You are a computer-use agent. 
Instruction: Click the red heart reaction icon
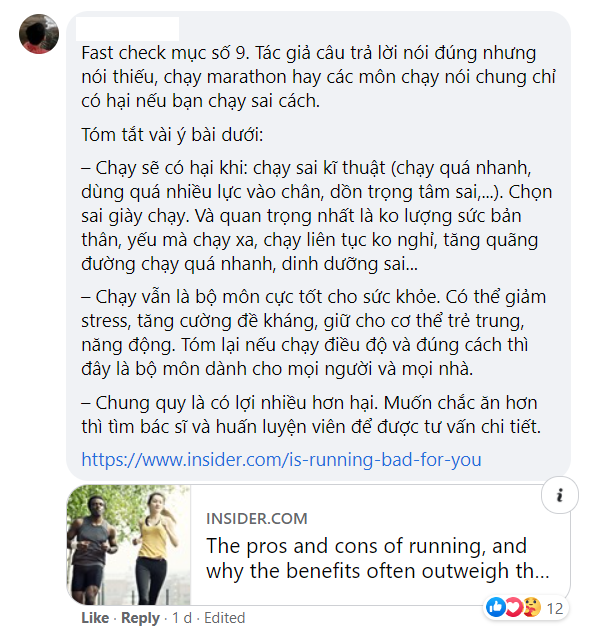pos(514,607)
